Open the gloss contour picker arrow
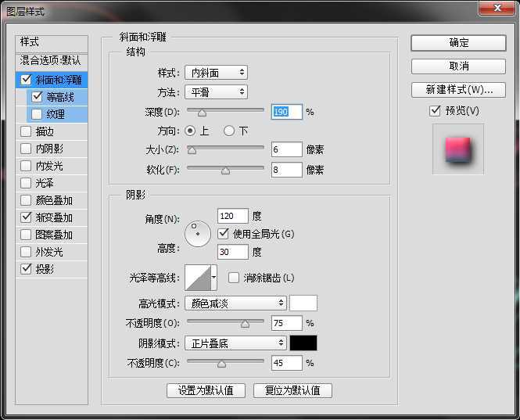Screen dimensions: 520x420 click(x=214, y=277)
